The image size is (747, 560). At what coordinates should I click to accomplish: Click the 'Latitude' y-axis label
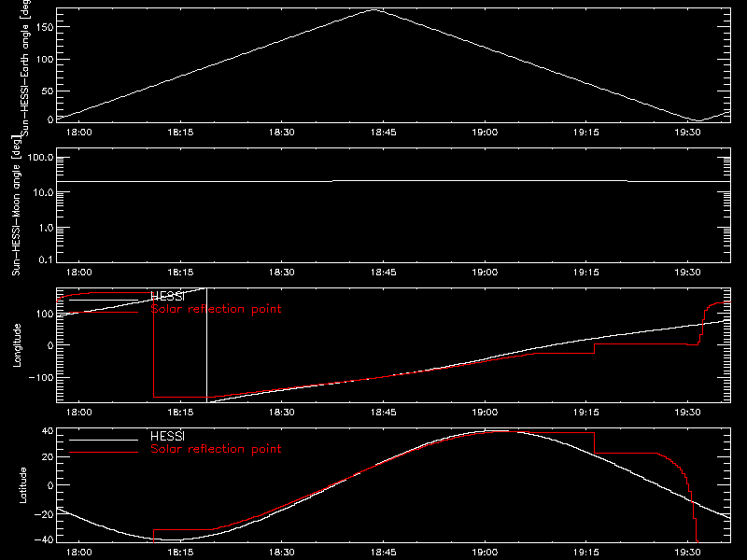[22, 485]
